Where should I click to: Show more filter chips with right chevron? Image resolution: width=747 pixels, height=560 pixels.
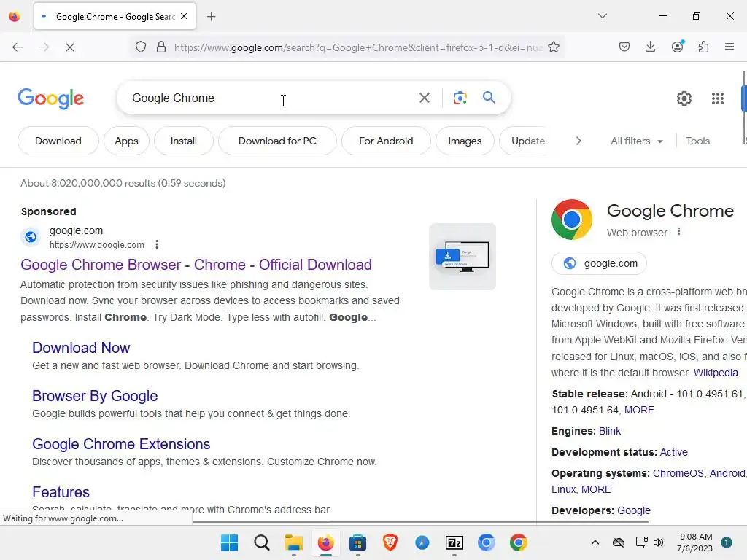tap(578, 141)
